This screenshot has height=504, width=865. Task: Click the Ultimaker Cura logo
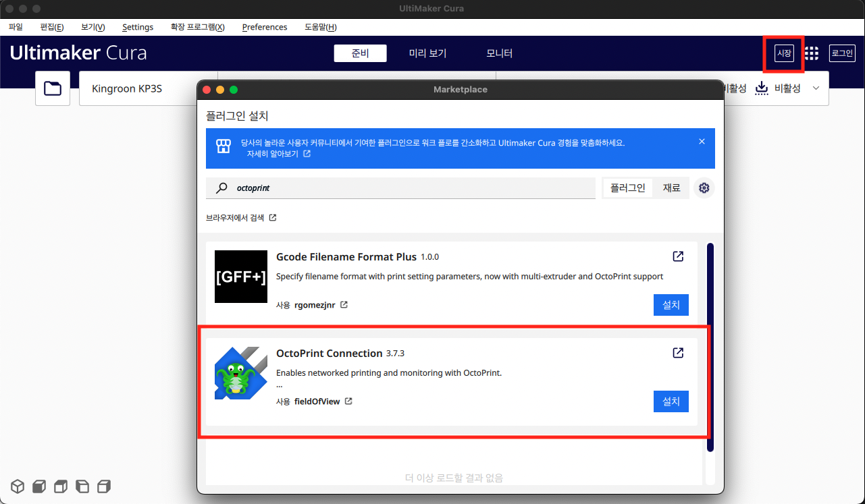click(78, 53)
